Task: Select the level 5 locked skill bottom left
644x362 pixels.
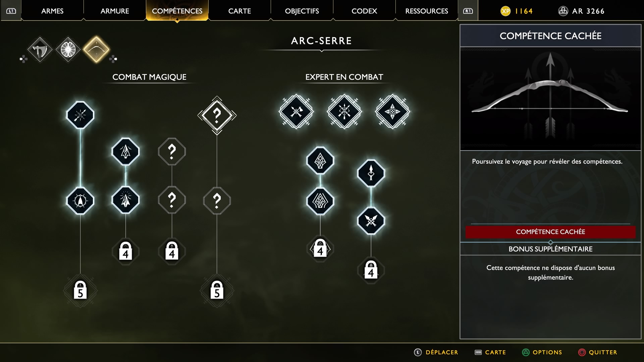Action: tap(80, 290)
